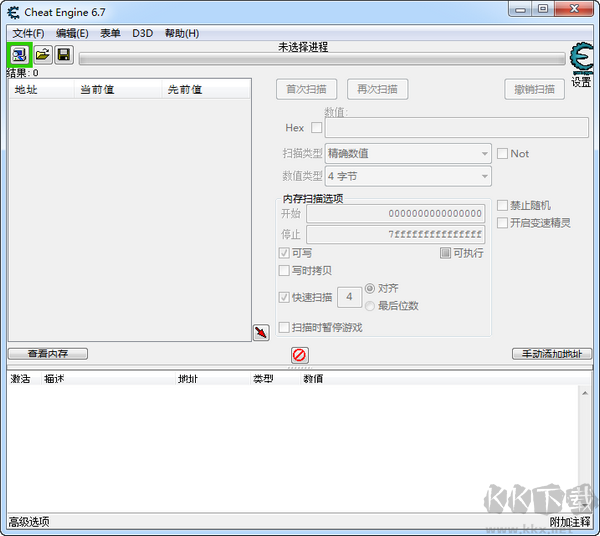Open the 帮助(H) menu
This screenshot has width=600, height=536.
(x=182, y=34)
